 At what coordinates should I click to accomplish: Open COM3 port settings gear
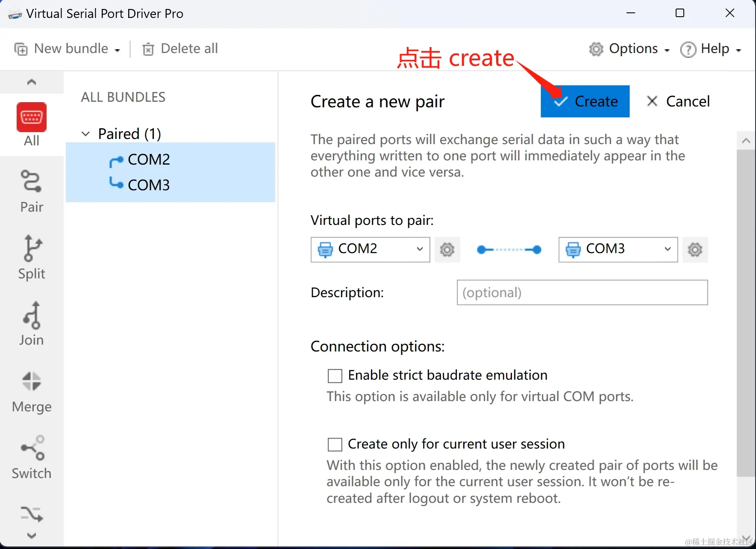pyautogui.click(x=694, y=249)
